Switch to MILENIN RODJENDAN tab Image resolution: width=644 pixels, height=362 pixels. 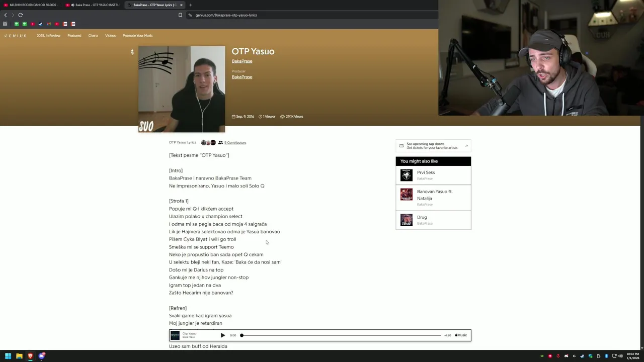pos(31,5)
